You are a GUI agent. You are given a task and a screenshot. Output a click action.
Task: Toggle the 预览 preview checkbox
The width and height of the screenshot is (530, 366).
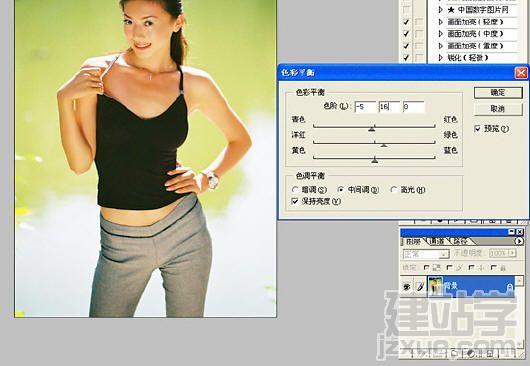(x=477, y=128)
